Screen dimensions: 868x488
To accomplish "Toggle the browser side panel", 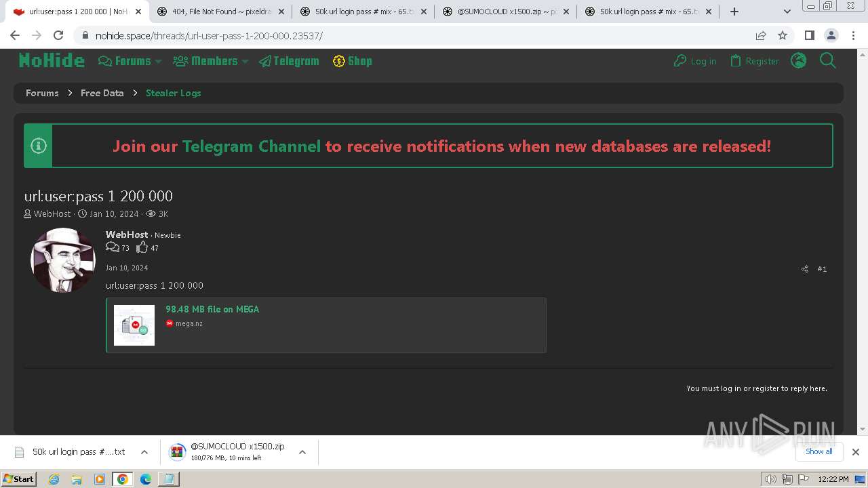I will 809,35.
